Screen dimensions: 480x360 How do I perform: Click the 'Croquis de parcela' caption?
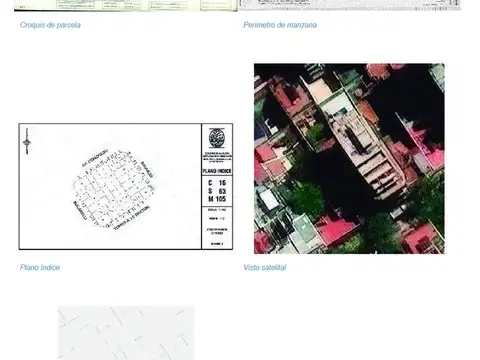point(50,25)
